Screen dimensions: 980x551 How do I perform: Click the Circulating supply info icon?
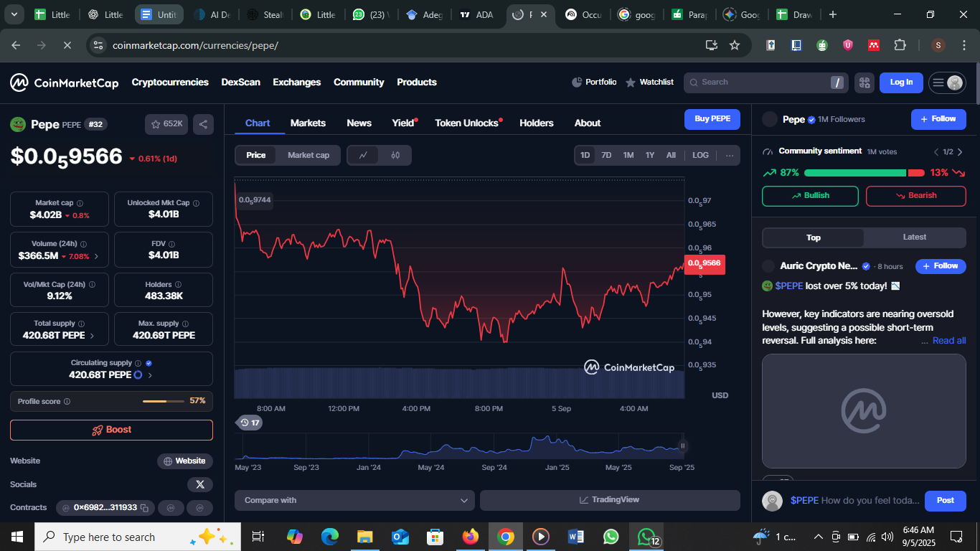pos(138,363)
